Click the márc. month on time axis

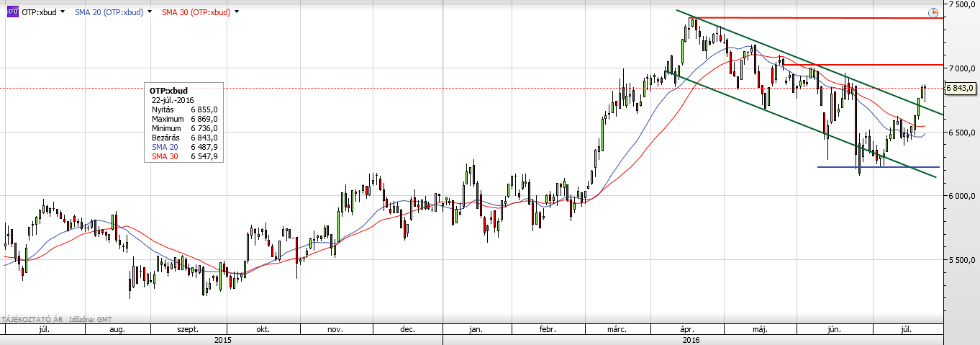(x=617, y=329)
